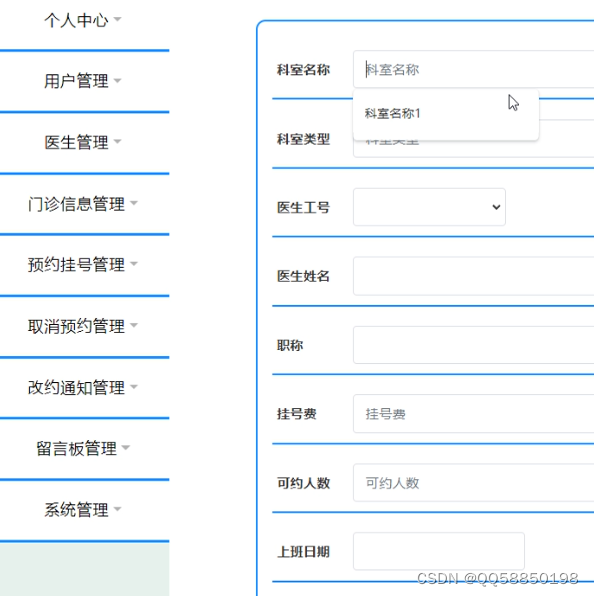Click the 职称 text field

click(x=474, y=345)
